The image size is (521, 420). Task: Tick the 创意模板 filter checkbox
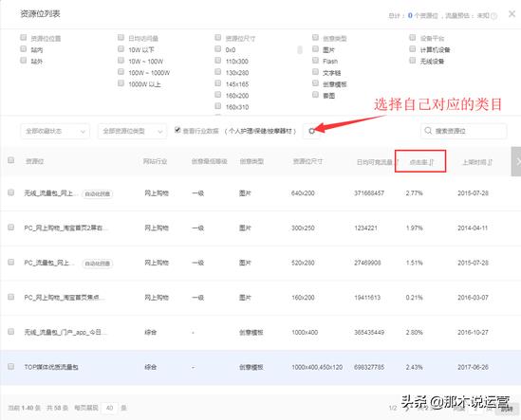(315, 83)
